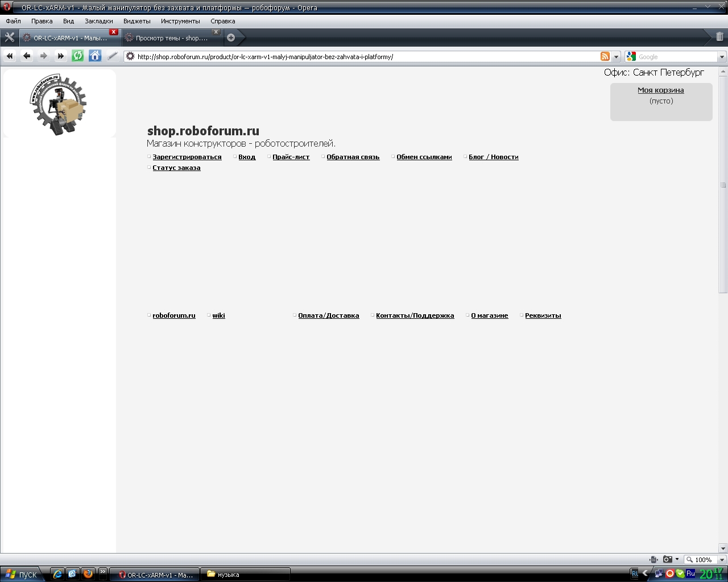Open the О магазине link

click(x=490, y=315)
